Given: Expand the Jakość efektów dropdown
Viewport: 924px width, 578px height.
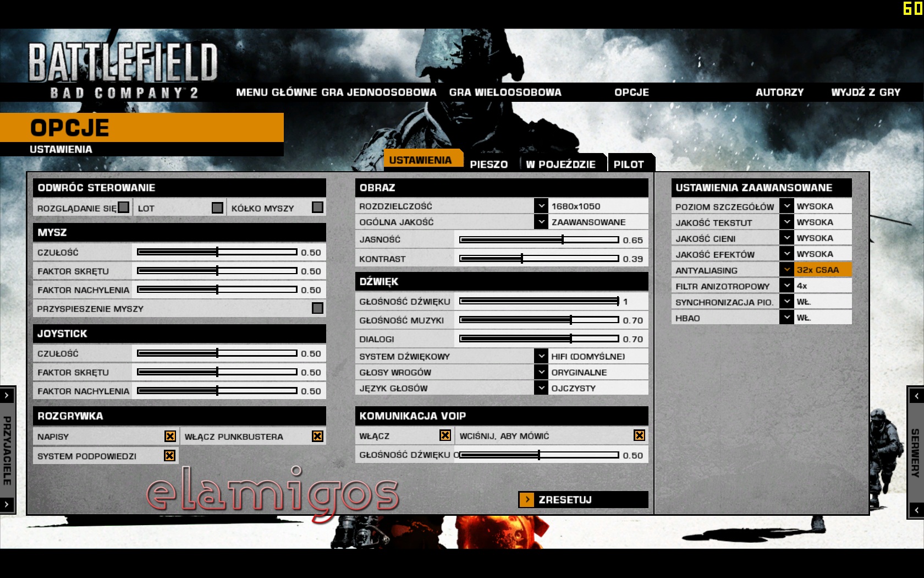Looking at the screenshot, I should point(787,254).
